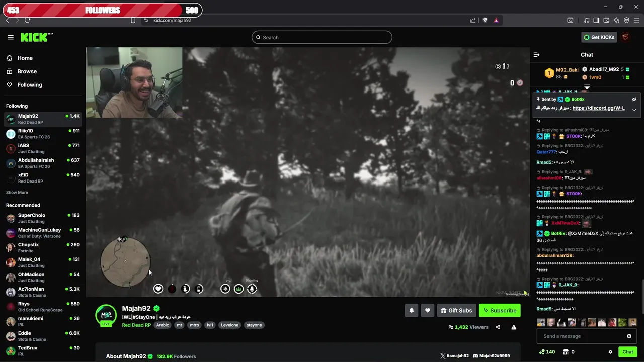Viewport: 644px width, 362px height.
Task: Toggle browser sidebar panel icon
Action: tap(596, 20)
